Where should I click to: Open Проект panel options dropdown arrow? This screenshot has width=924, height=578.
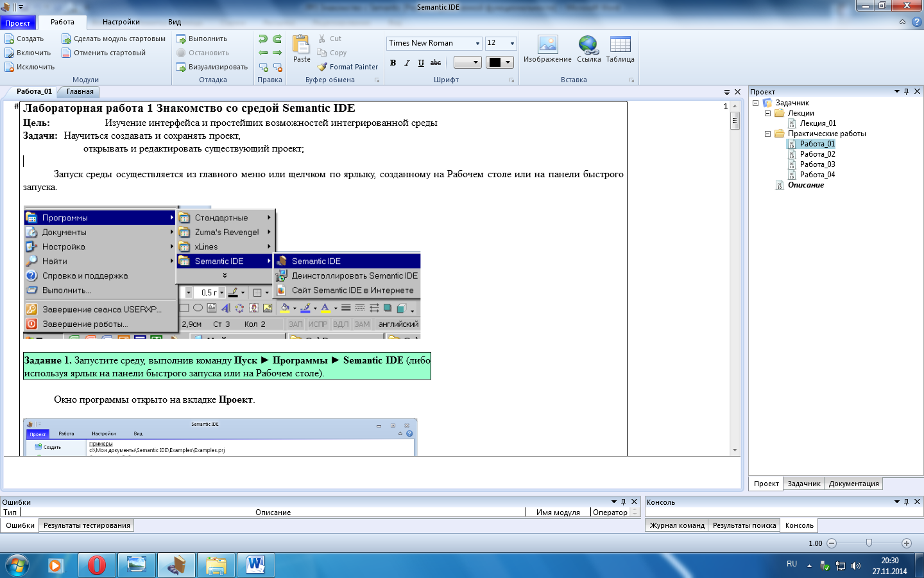[896, 91]
